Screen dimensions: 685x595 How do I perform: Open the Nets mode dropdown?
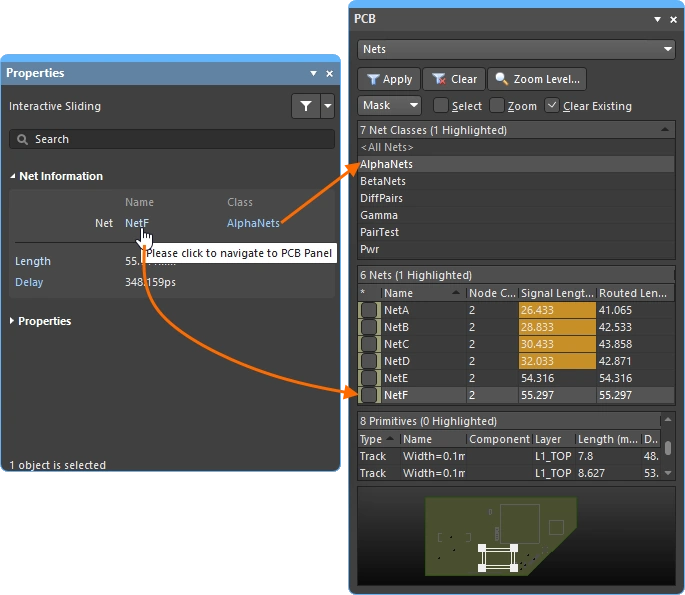[x=516, y=49]
